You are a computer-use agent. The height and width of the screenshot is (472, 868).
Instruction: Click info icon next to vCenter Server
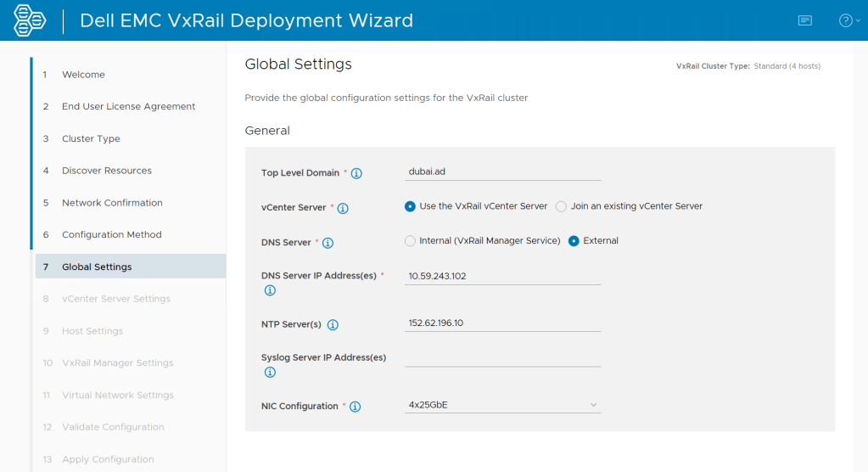click(x=343, y=208)
